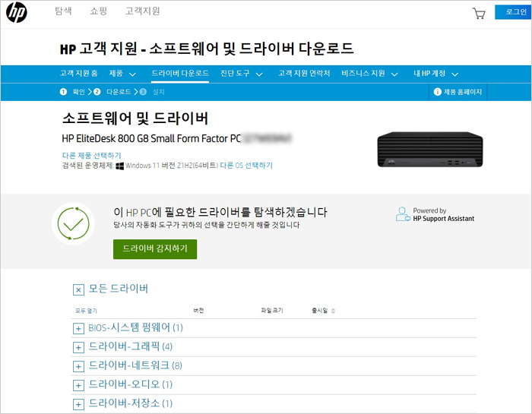Sort by 출시일 using sort arrows
This screenshot has height=414, width=532.
333,311
